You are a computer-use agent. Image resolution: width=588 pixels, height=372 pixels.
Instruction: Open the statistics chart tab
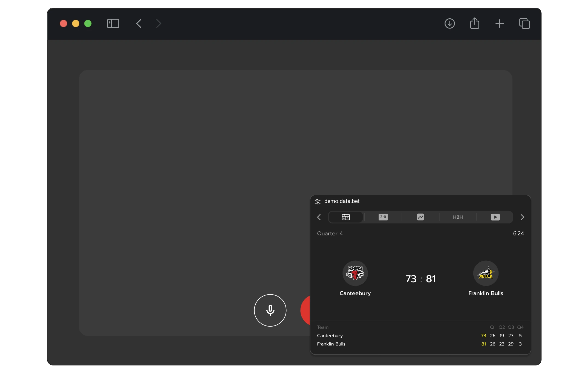(x=420, y=217)
